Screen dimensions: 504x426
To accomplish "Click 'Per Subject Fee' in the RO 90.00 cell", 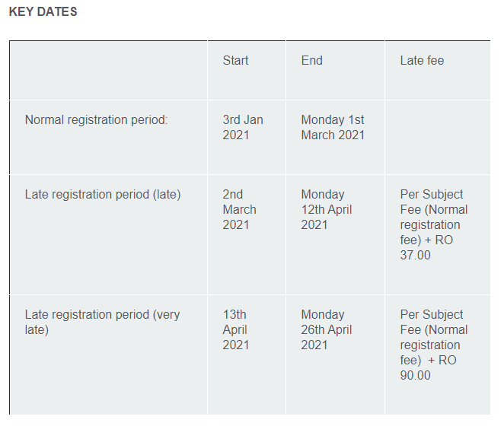I will 432,315.
